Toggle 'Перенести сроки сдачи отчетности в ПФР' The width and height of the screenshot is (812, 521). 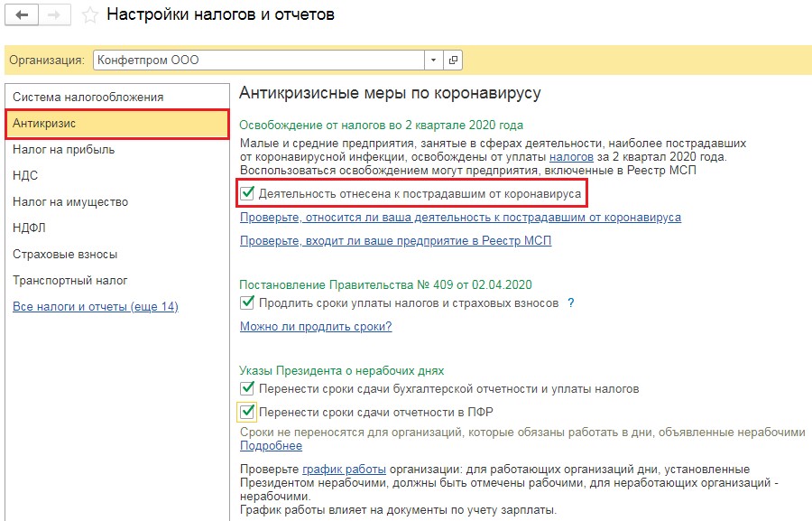[247, 412]
